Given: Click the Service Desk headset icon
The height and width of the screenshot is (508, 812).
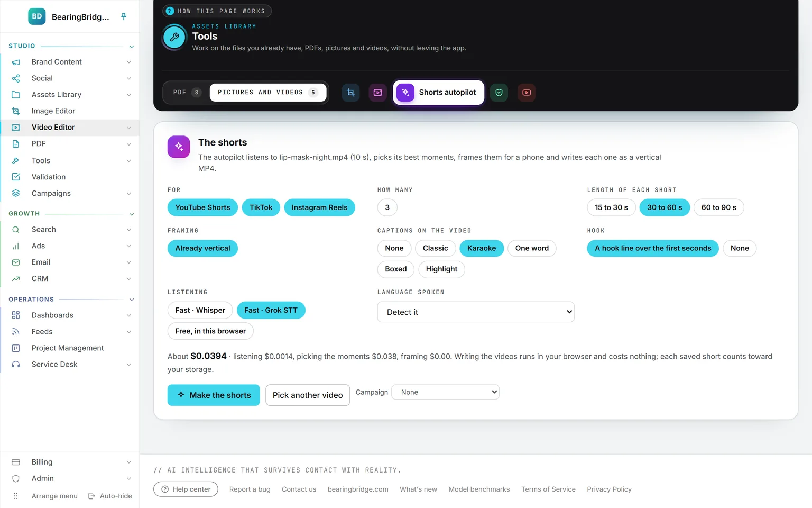Looking at the screenshot, I should [x=16, y=365].
